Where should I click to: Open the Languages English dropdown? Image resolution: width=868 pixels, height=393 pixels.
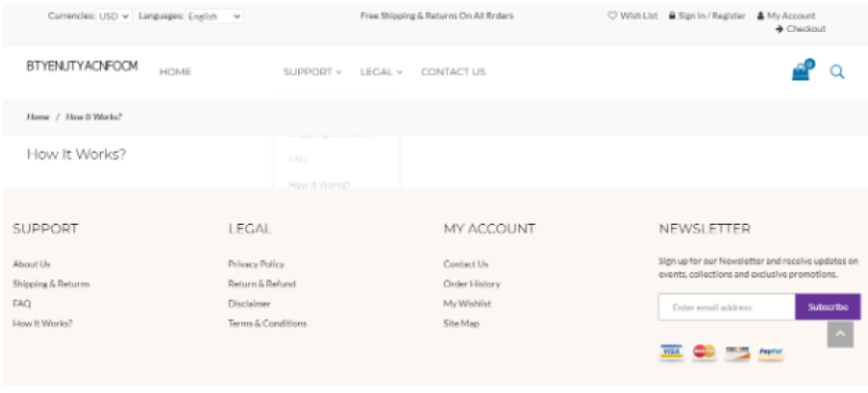214,16
